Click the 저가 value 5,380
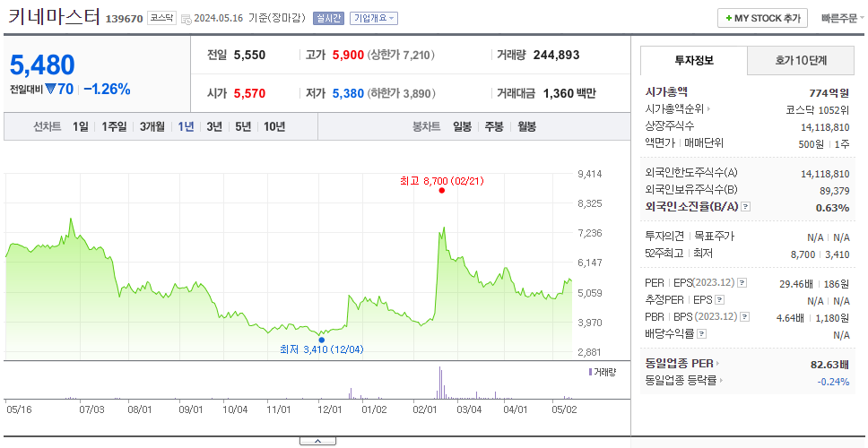The width and height of the screenshot is (868, 448). (348, 93)
